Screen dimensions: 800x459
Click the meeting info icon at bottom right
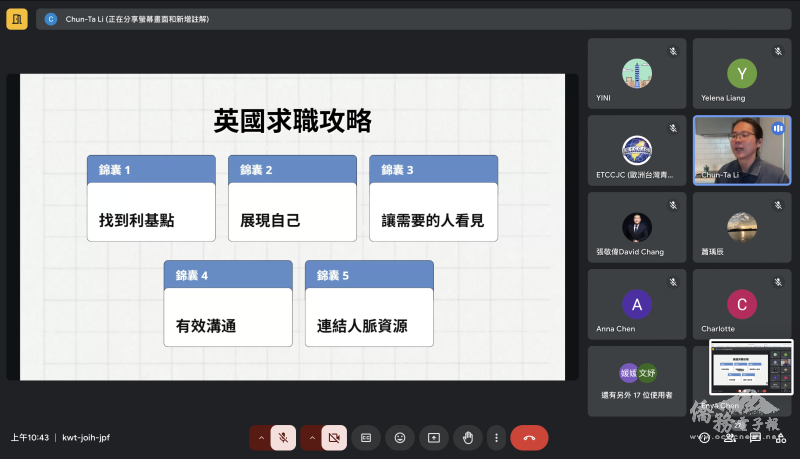[704, 438]
